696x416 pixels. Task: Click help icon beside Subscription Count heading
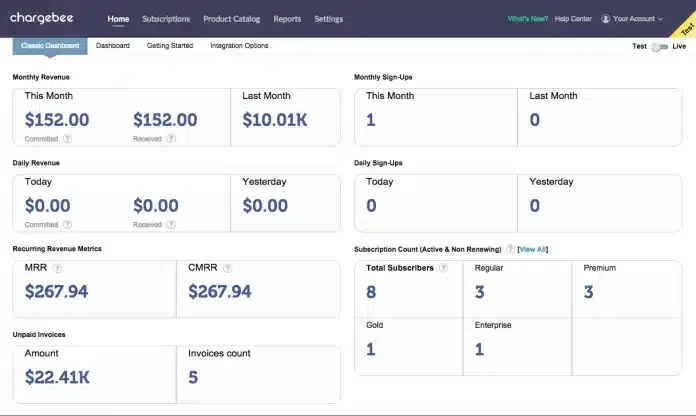(510, 249)
